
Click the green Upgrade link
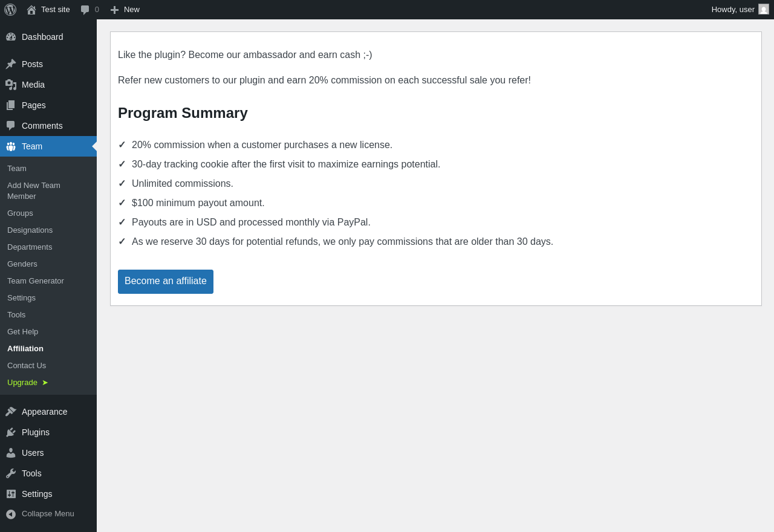(23, 383)
